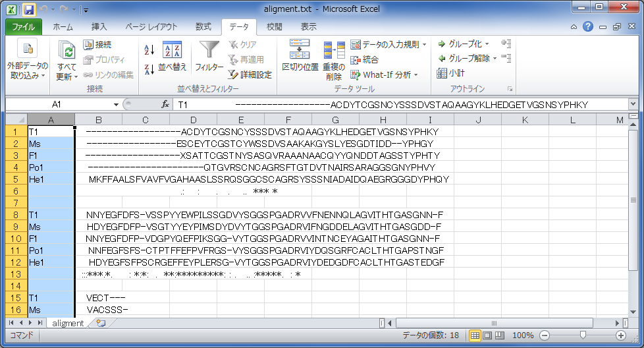Click the Filter funnel icon
The image size is (644, 348).
click(x=209, y=51)
